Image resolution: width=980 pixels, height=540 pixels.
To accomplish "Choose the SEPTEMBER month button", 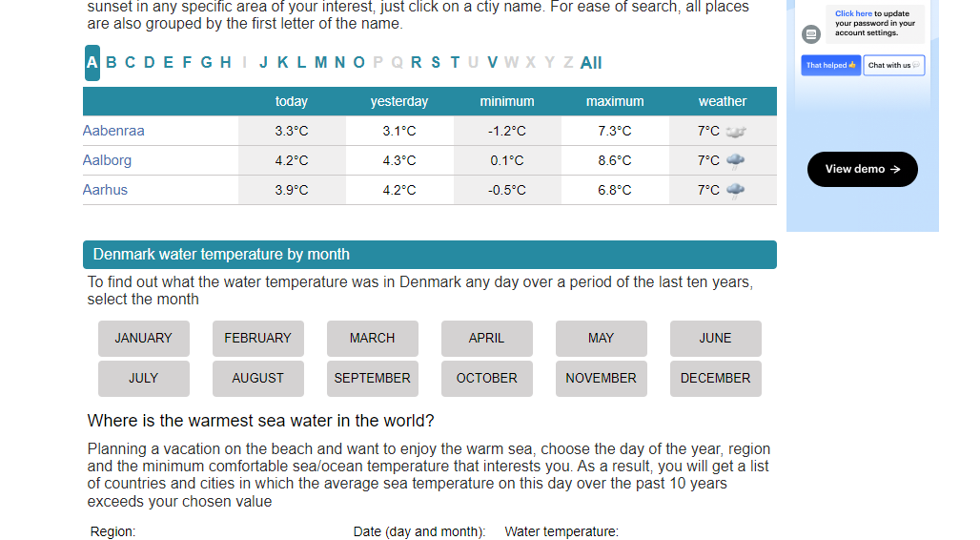I will (x=372, y=379).
